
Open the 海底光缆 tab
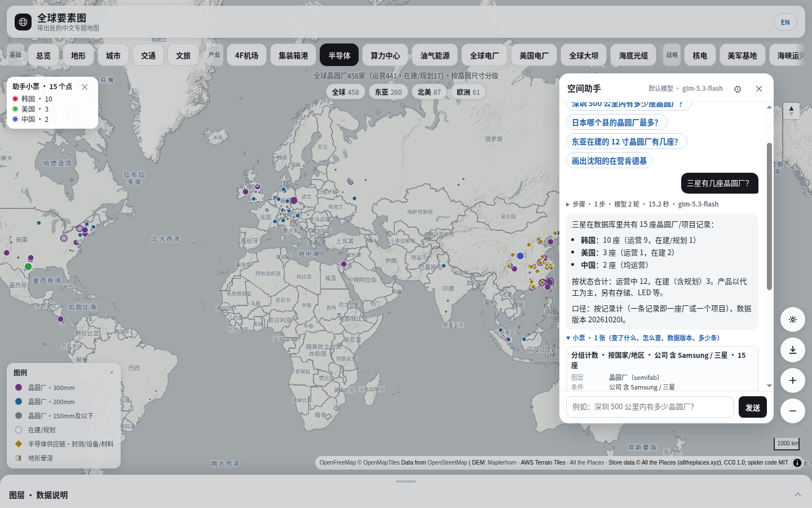(633, 55)
